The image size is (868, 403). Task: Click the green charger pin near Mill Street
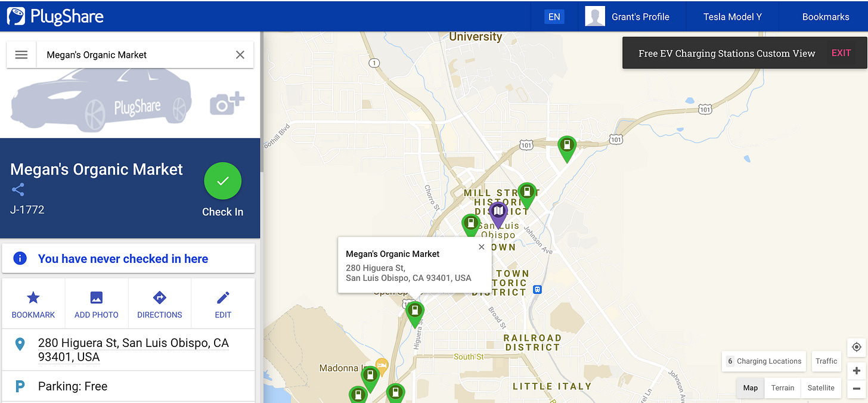click(526, 195)
